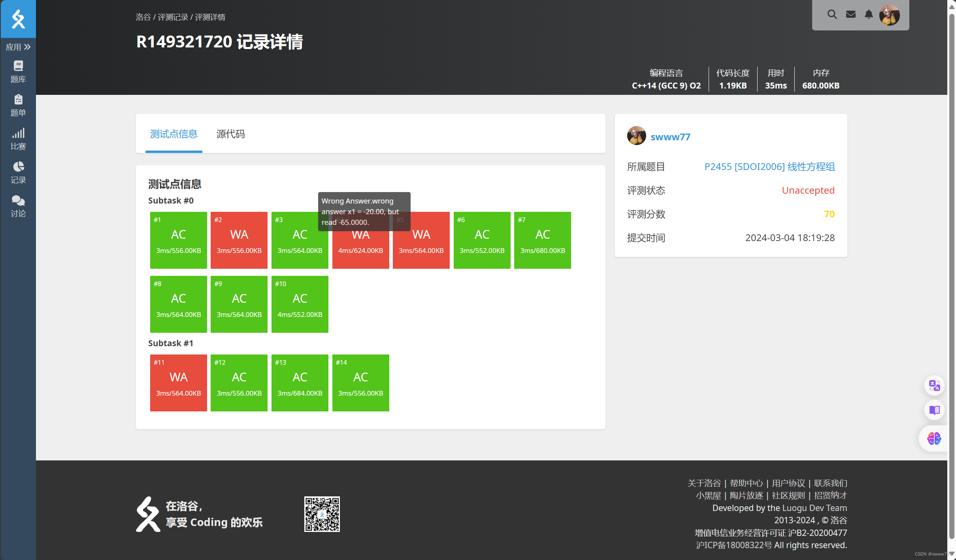956x560 pixels.
Task: Open the 讨论 discussion sidebar icon
Action: 18,206
